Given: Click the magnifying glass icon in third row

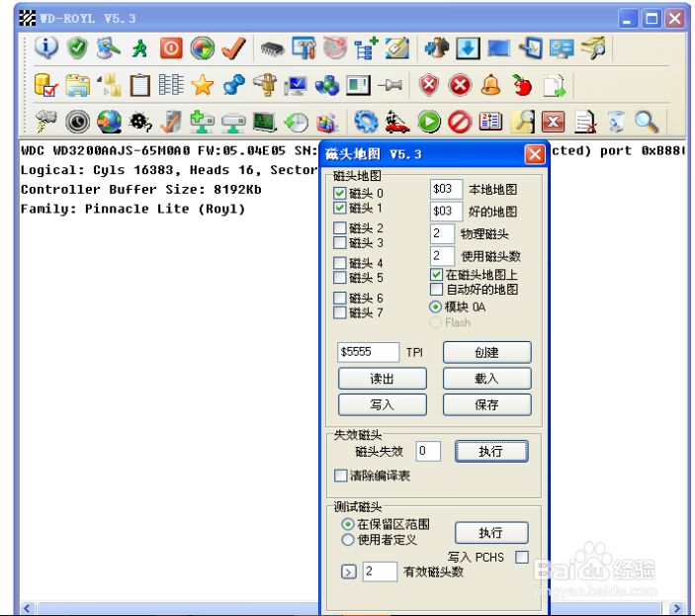Looking at the screenshot, I should [647, 122].
